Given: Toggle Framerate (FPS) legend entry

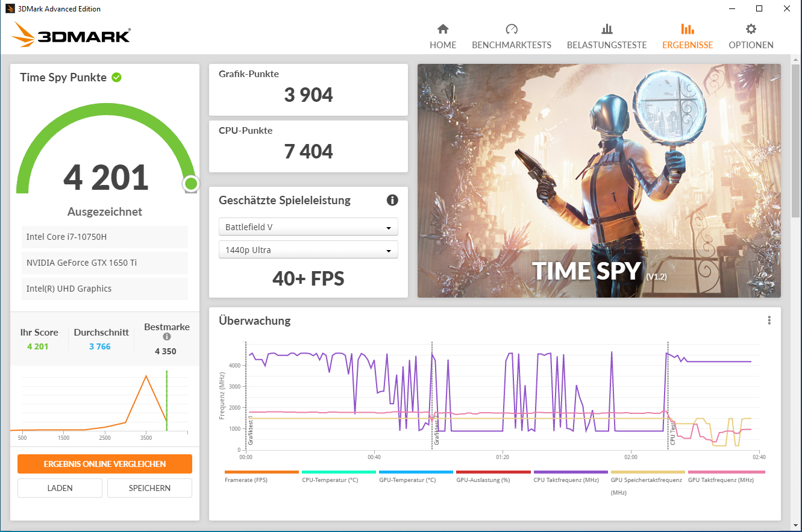Looking at the screenshot, I should [262, 477].
